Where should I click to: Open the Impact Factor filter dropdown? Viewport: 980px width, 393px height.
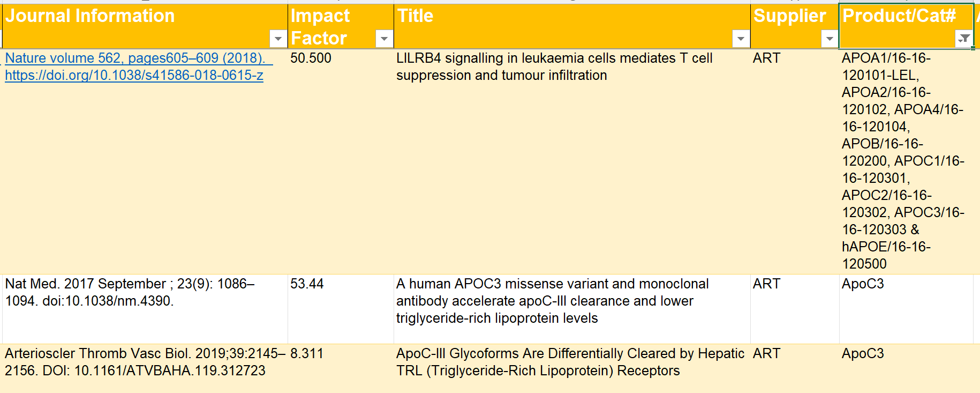tap(383, 39)
